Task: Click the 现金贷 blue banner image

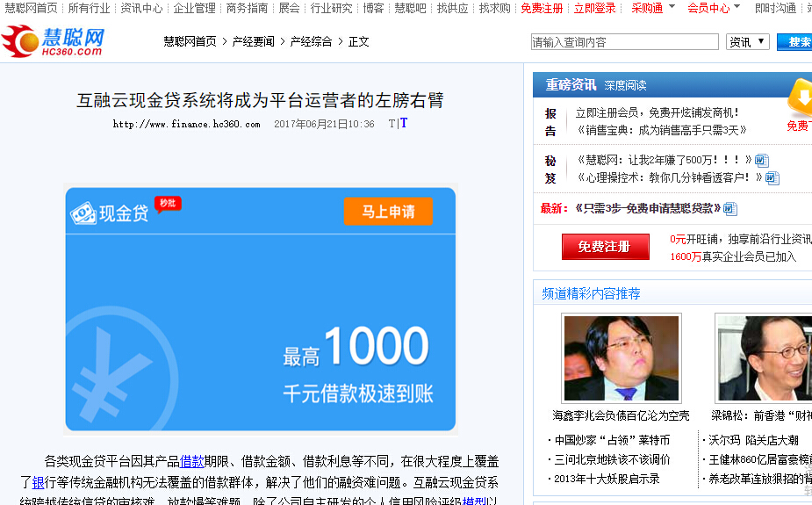Action: (261, 309)
